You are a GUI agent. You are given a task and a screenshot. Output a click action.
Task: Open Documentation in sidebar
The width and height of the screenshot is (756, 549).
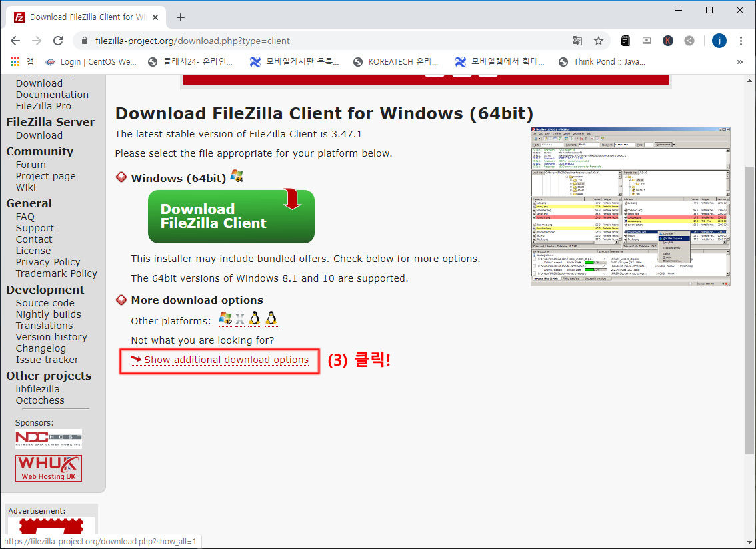pyautogui.click(x=52, y=95)
